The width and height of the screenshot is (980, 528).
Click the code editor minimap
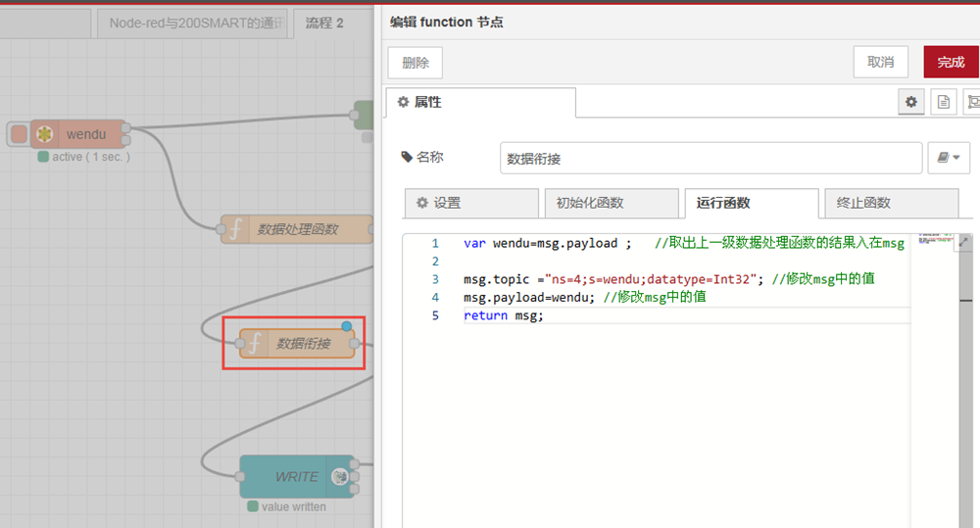[x=936, y=238]
